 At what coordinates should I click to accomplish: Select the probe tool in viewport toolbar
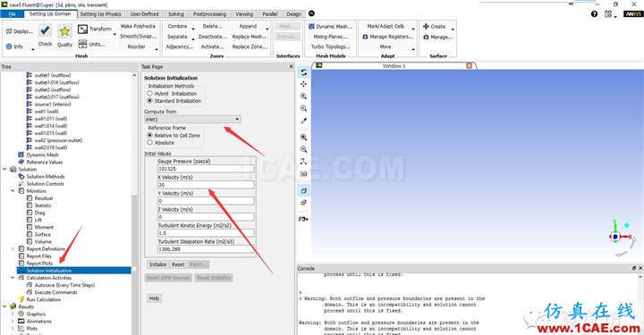(x=303, y=121)
